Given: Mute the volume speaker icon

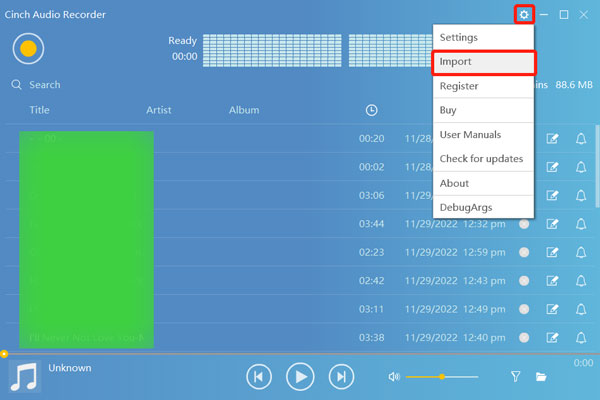Looking at the screenshot, I should (394, 377).
